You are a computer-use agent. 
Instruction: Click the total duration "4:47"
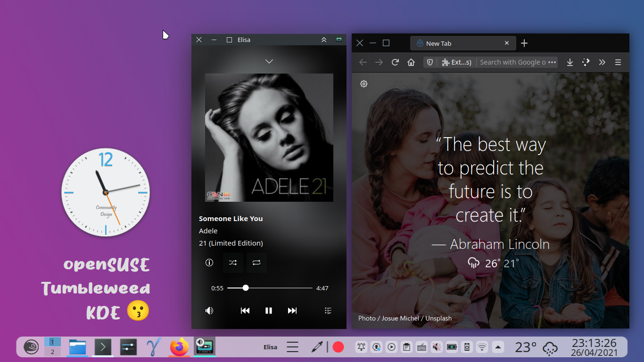click(322, 288)
